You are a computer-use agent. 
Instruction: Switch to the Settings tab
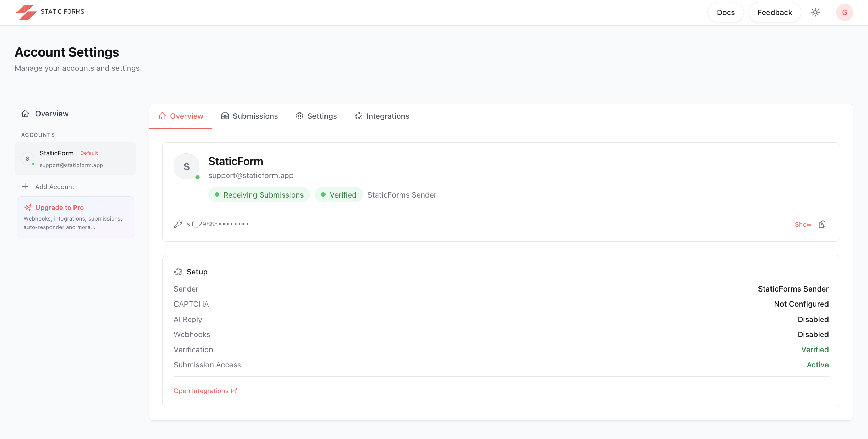coord(316,116)
